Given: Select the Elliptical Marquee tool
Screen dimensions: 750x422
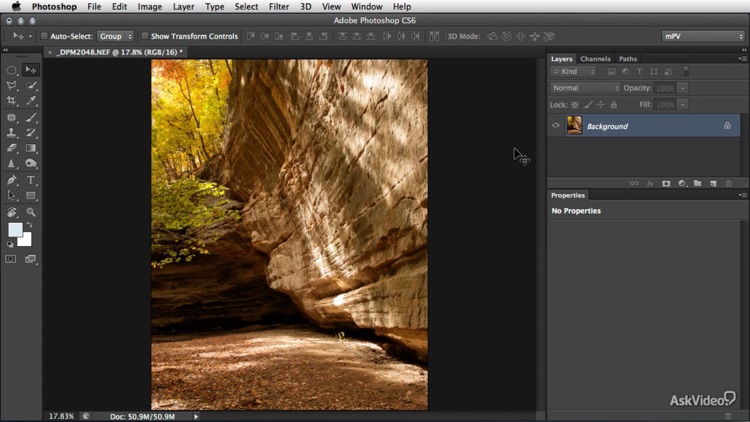Looking at the screenshot, I should (x=11, y=70).
